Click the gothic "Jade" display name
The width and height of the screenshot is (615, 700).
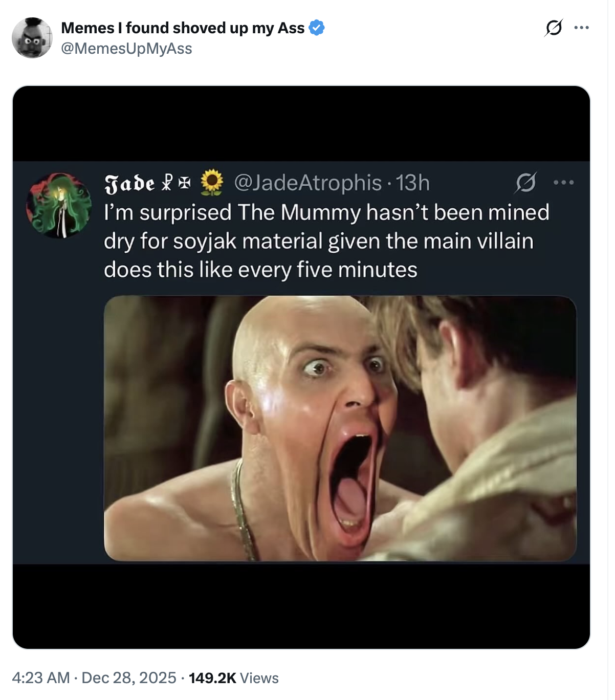tap(129, 184)
